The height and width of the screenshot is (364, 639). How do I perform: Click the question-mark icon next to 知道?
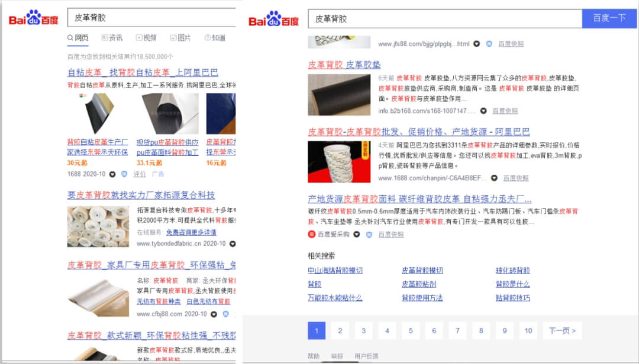coord(206,38)
